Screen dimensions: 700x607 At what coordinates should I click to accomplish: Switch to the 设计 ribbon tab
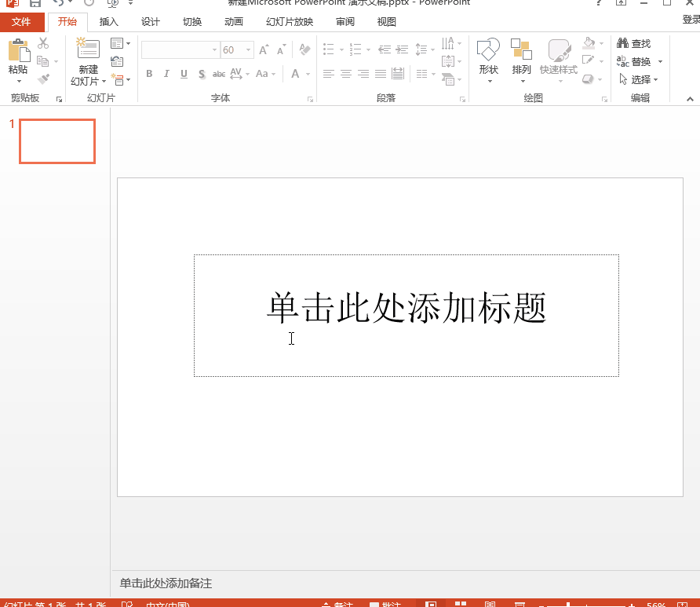coord(150,22)
